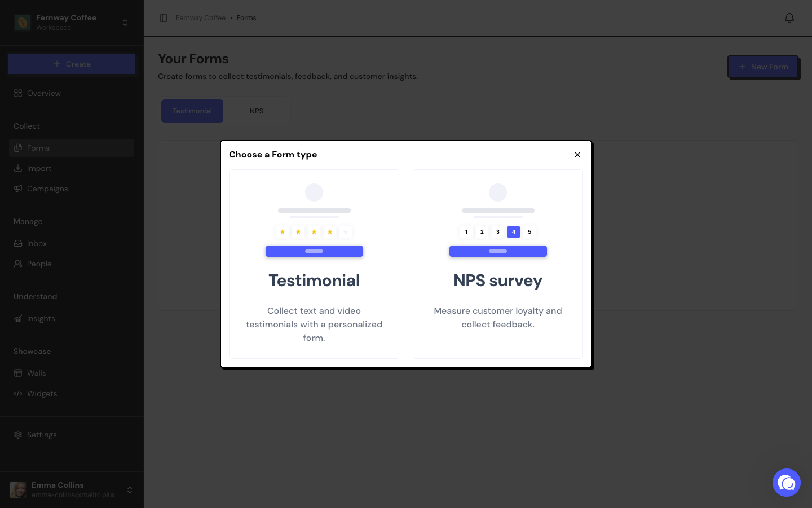Expand the Fernway Coffee workspace switcher
The image size is (812, 508).
pyautogui.click(x=125, y=23)
